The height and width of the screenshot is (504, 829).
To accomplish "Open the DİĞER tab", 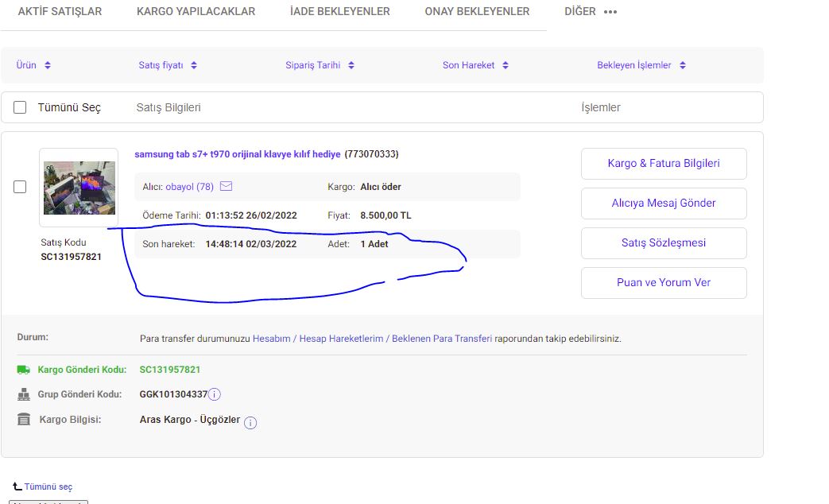I will coord(580,12).
